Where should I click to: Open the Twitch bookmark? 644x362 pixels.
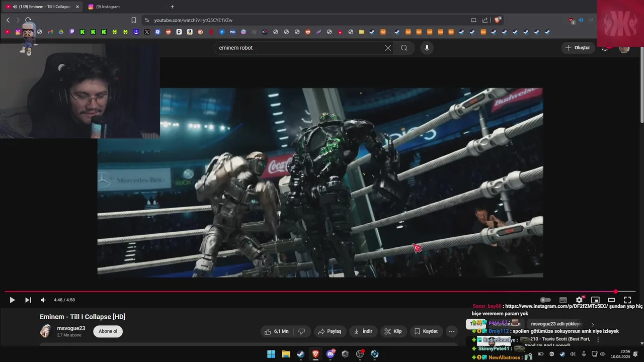(72, 32)
